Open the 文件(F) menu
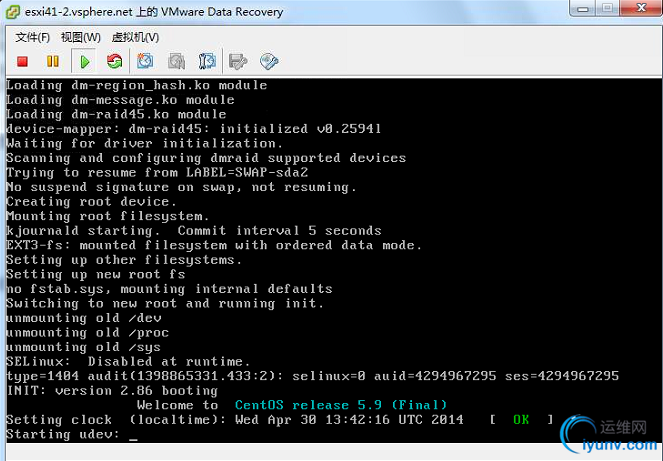 33,37
